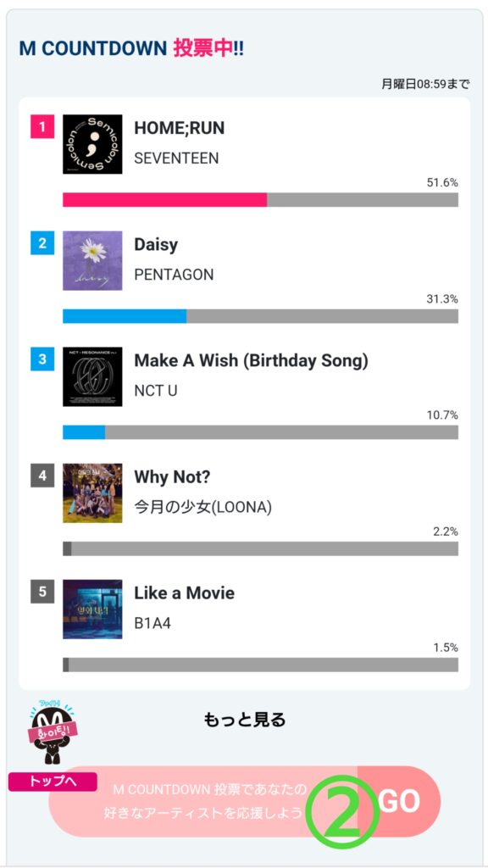Click the green circled number 2 marker
This screenshot has height=868, width=488.
[344, 807]
